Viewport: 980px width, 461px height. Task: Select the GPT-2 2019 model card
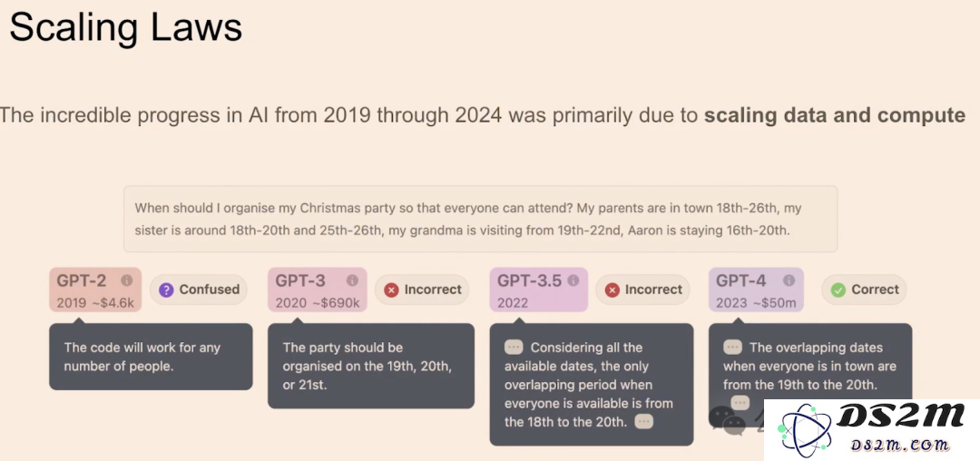click(95, 289)
